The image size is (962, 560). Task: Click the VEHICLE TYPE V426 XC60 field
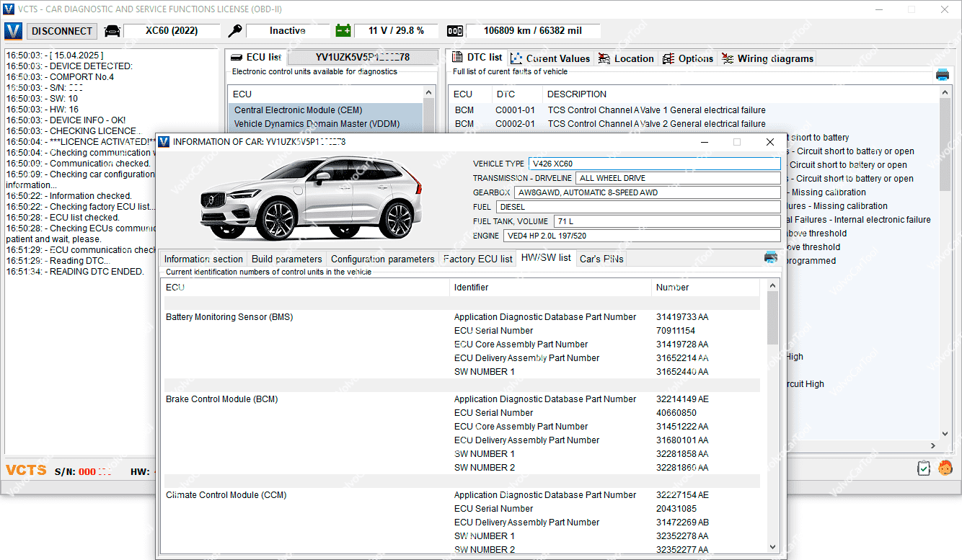[x=654, y=164]
